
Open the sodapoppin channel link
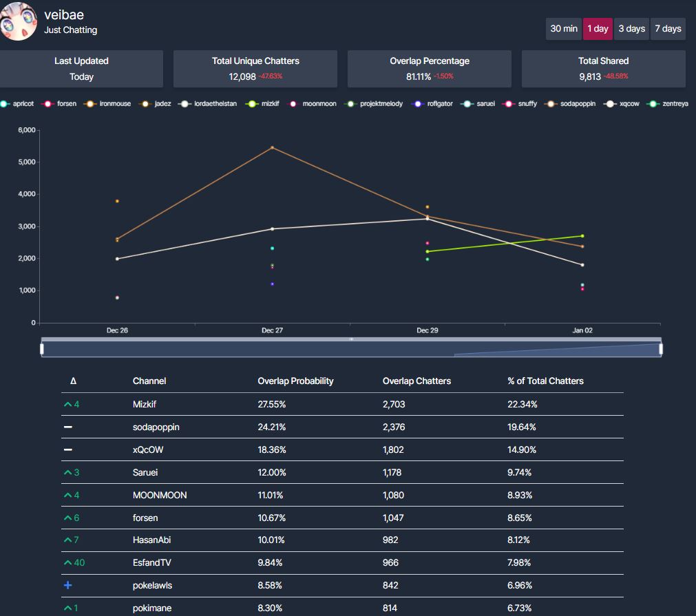point(156,427)
